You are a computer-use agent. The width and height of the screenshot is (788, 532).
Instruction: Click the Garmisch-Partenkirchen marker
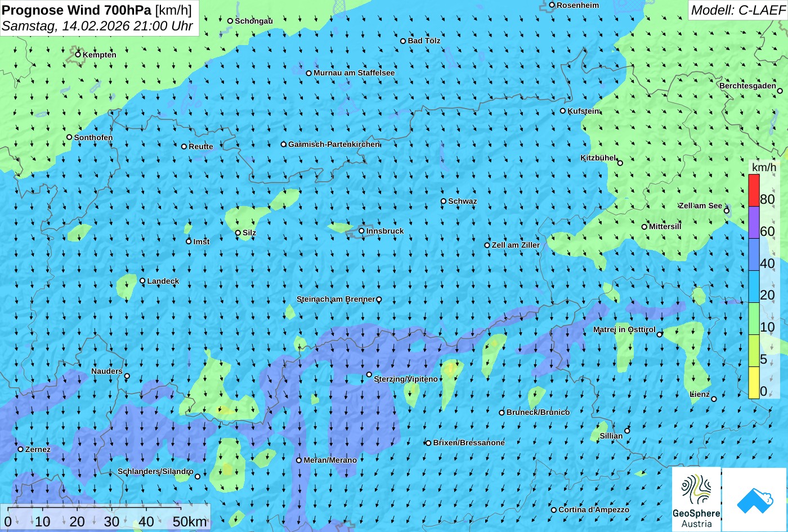click(x=284, y=144)
